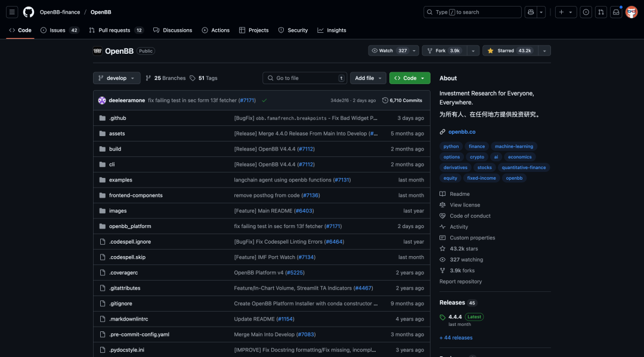
Task: Click deeleeramone's avatar in commit row
Action: coord(102,100)
